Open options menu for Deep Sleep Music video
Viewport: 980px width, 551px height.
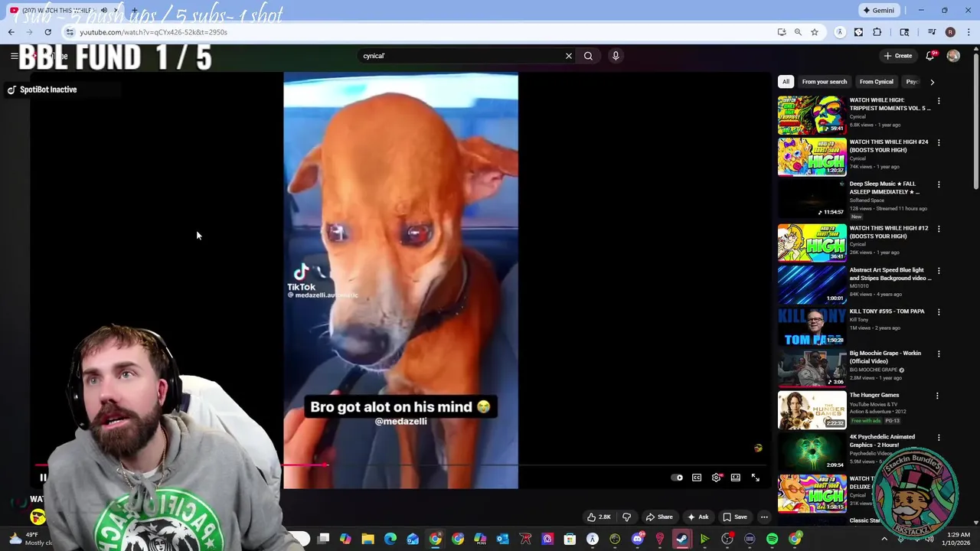click(x=939, y=184)
